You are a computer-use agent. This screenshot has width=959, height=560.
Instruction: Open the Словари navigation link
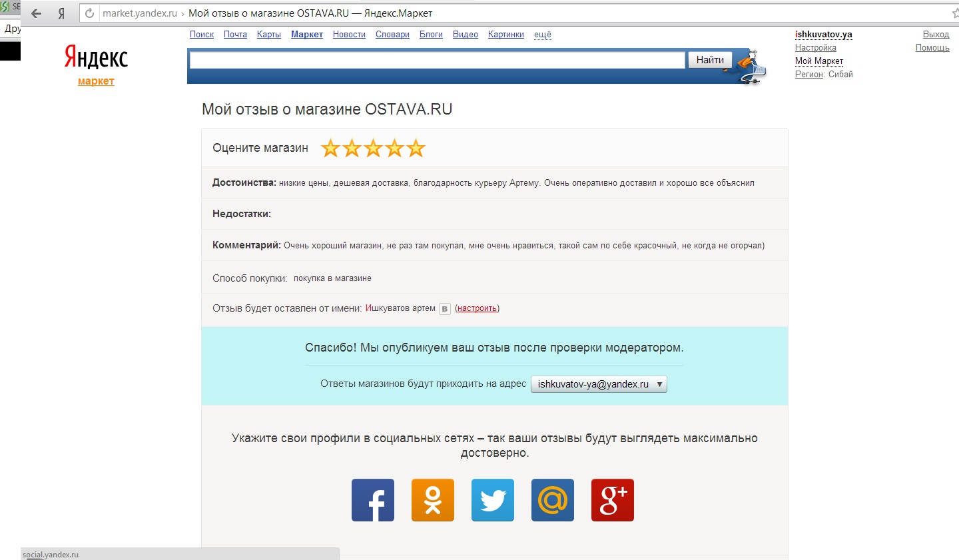tap(392, 35)
